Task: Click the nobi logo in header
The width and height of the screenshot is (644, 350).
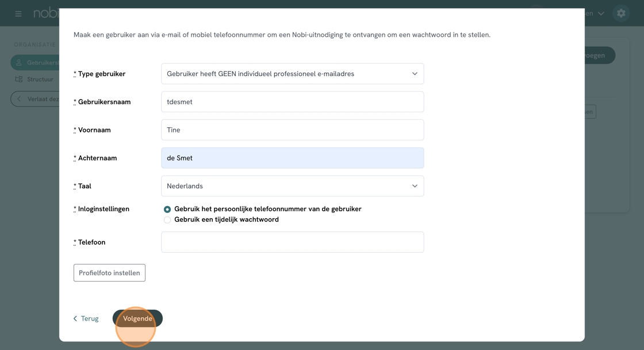Action: (46, 13)
